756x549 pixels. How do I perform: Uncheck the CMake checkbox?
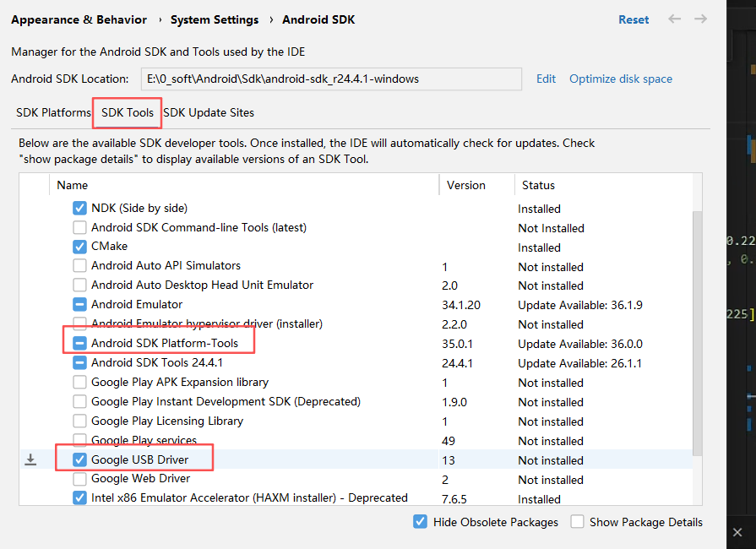79,247
